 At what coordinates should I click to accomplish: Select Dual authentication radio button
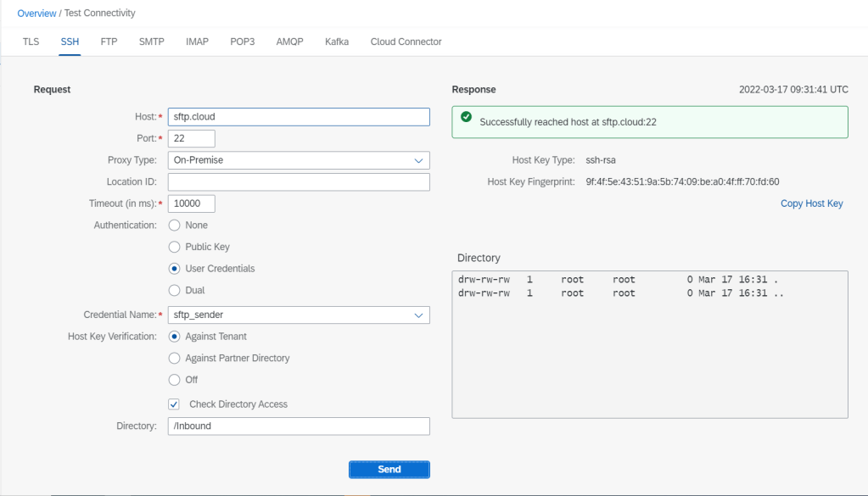[x=175, y=290]
